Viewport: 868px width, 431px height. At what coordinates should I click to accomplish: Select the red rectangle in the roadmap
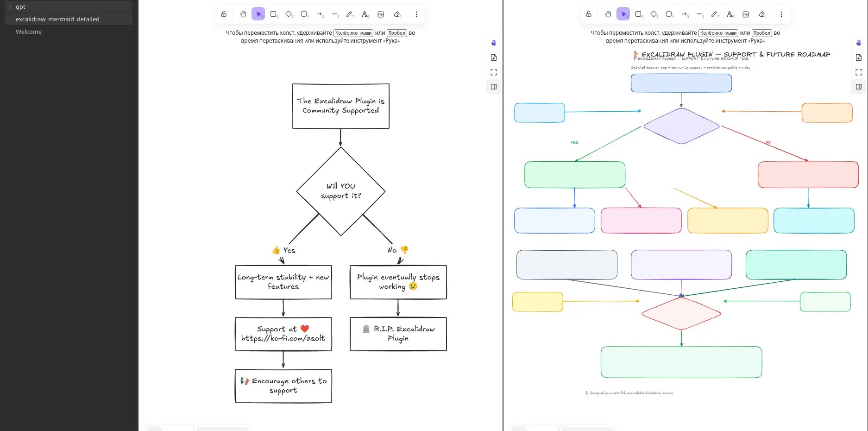[808, 175]
